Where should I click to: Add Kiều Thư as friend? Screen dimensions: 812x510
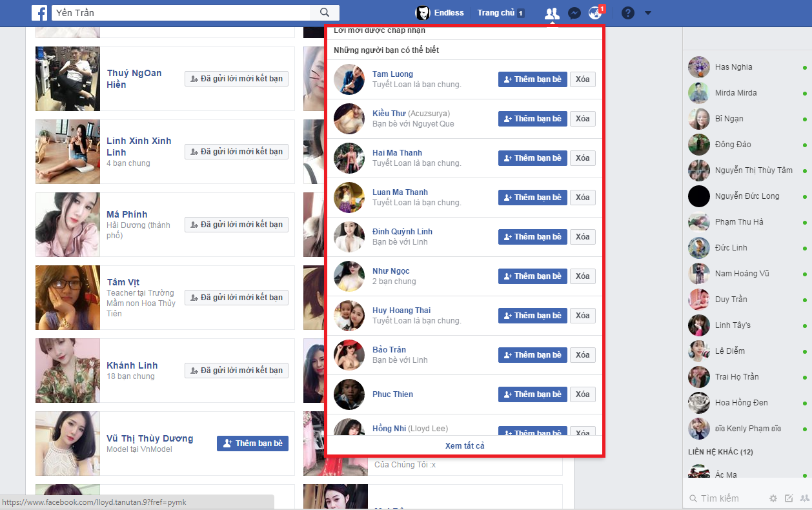533,119
